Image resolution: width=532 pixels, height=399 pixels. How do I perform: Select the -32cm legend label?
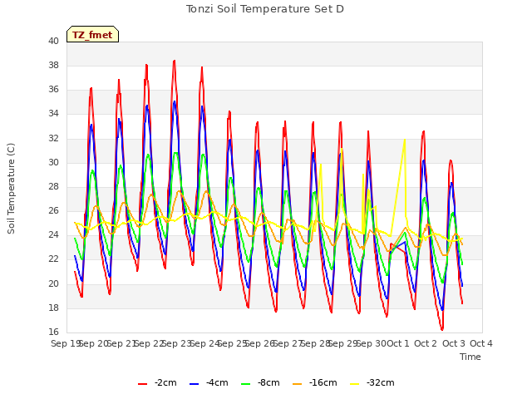tap(381, 382)
